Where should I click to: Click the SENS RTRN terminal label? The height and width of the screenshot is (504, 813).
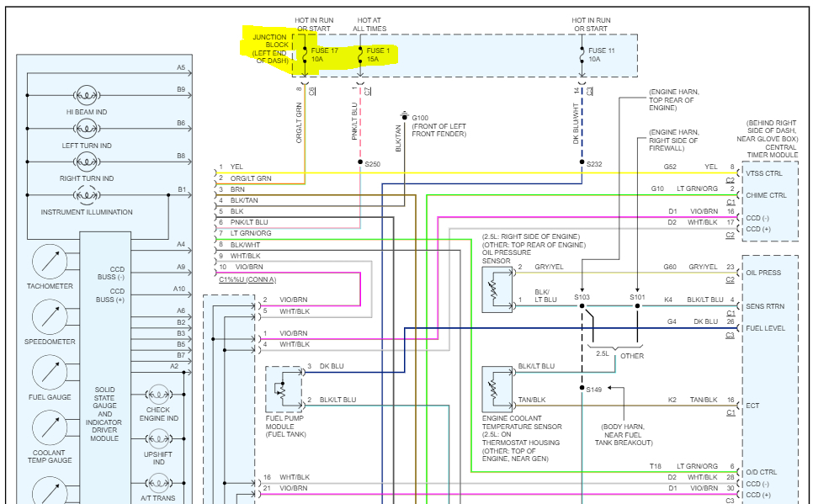(x=765, y=306)
